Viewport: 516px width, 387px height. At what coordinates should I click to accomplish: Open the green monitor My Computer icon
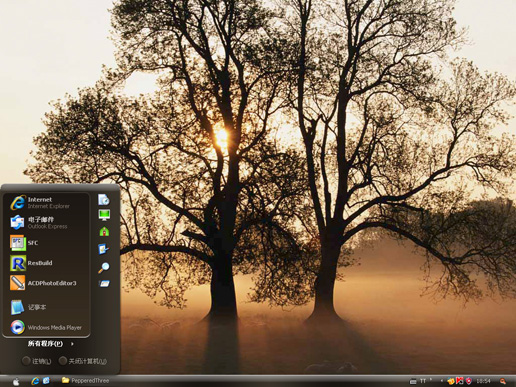[104, 215]
